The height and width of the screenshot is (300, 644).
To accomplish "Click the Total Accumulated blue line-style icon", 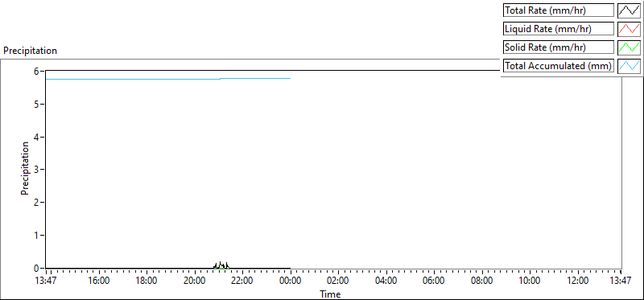I will coord(629,66).
